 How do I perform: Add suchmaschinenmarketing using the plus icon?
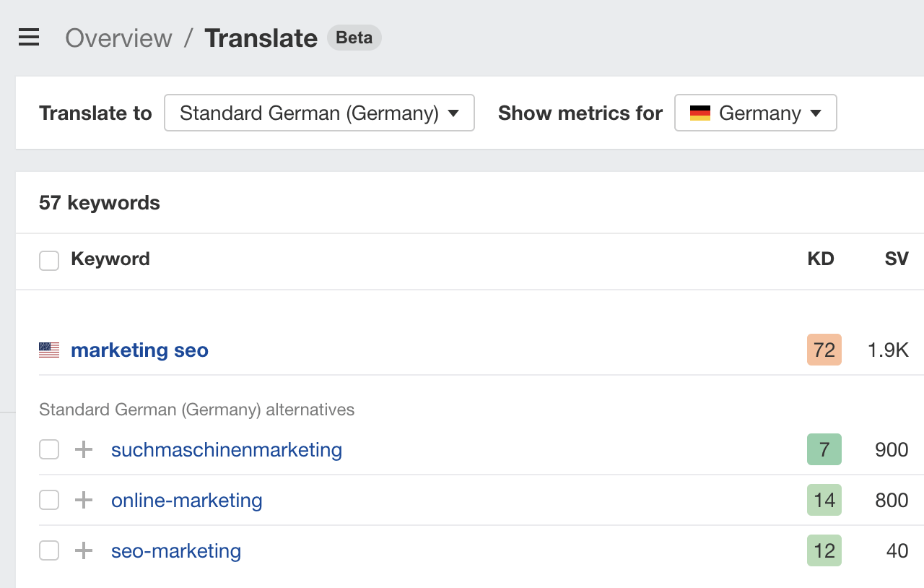click(x=83, y=449)
